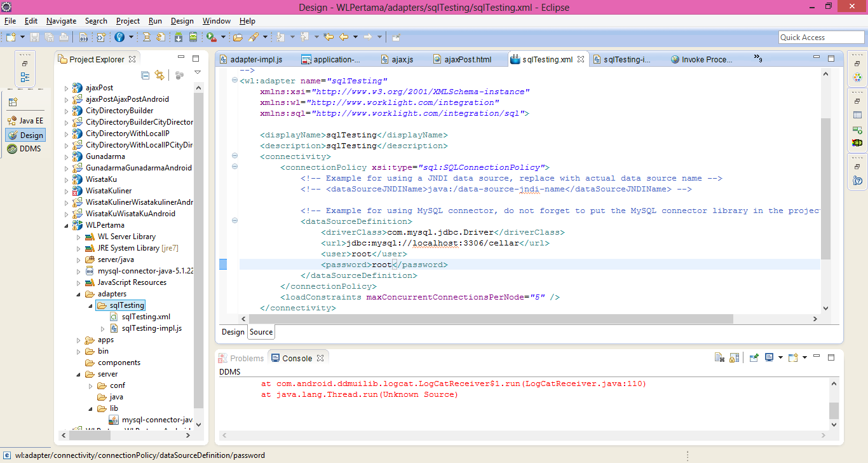This screenshot has height=463, width=868.
Task: Click the New file toolbar icon
Action: (11, 37)
